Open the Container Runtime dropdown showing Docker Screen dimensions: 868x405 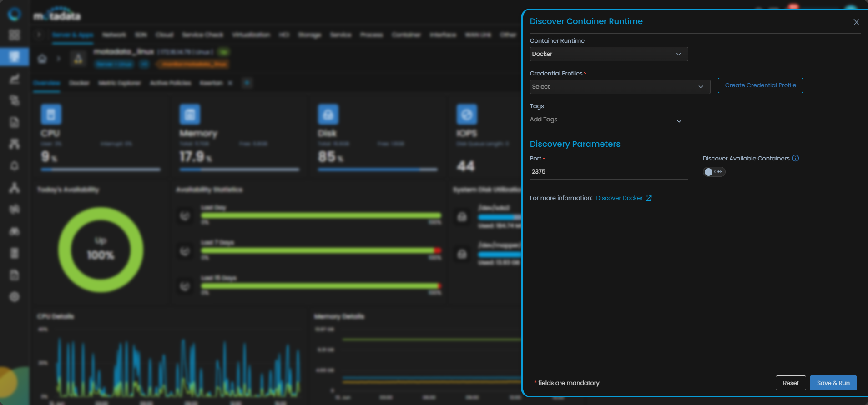(609, 54)
